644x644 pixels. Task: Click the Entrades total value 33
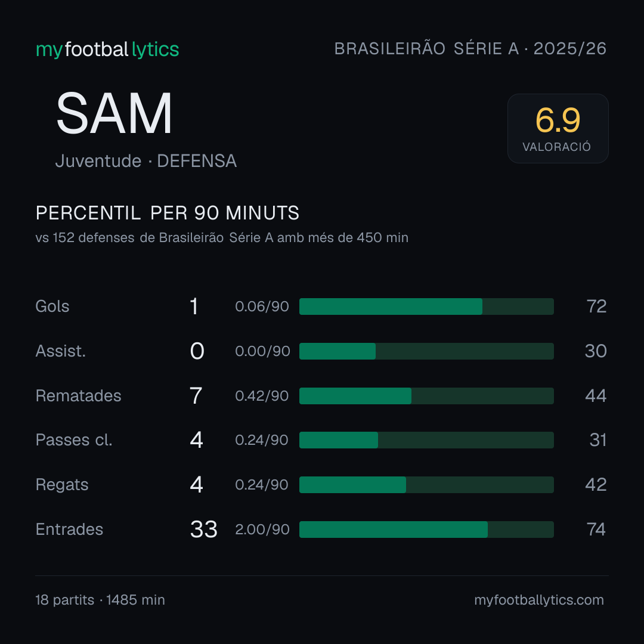203,530
